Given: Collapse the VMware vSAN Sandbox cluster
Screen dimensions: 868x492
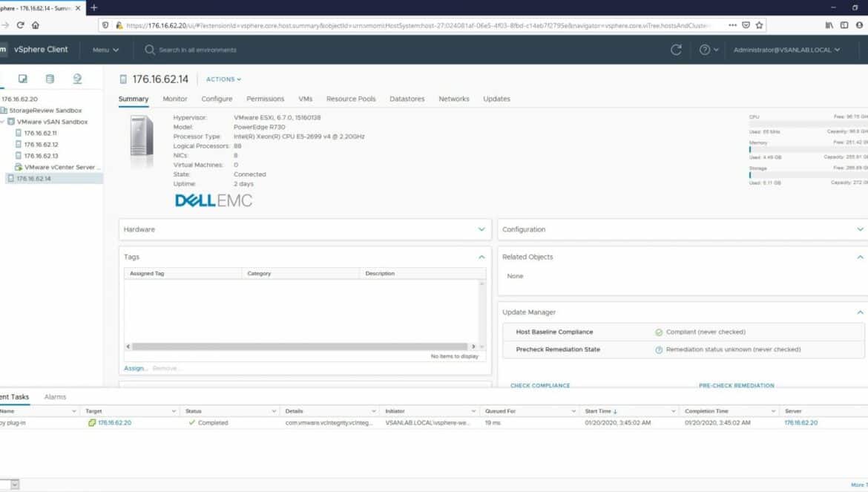Looking at the screenshot, I should 3,122.
